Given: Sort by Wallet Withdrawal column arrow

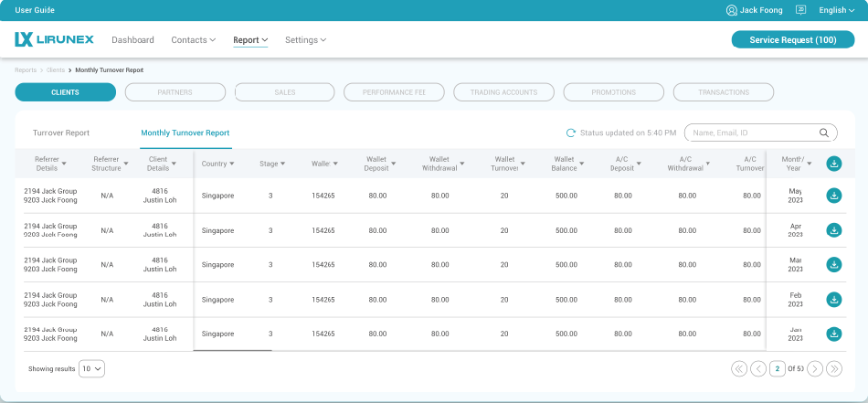Looking at the screenshot, I should [461, 164].
